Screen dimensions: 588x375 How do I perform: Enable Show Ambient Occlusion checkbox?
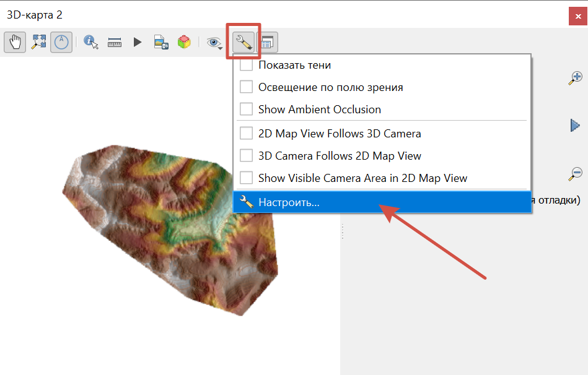click(247, 110)
